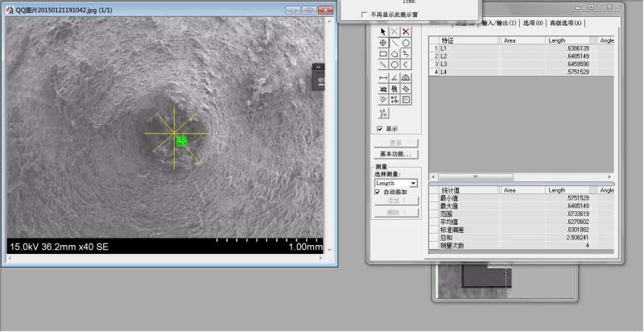Select the crosshair point measurement tool
The width and height of the screenshot is (644, 332).
[383, 43]
